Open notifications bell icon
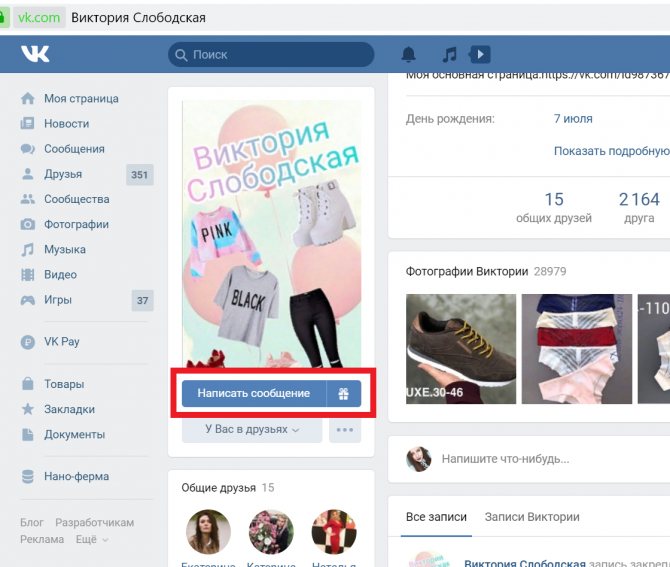 pos(408,54)
